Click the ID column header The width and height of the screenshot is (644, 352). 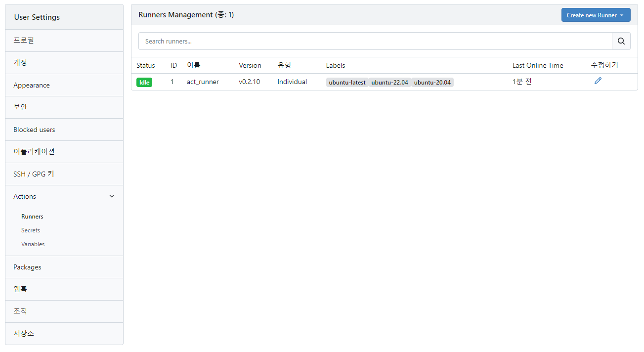pos(174,65)
